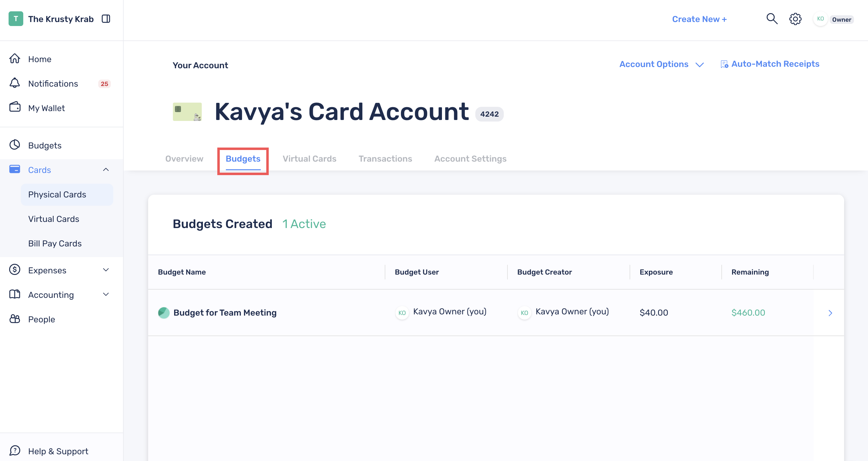Viewport: 868px width, 461px height.
Task: Open Budget for Team Meeting row arrow
Action: point(830,313)
